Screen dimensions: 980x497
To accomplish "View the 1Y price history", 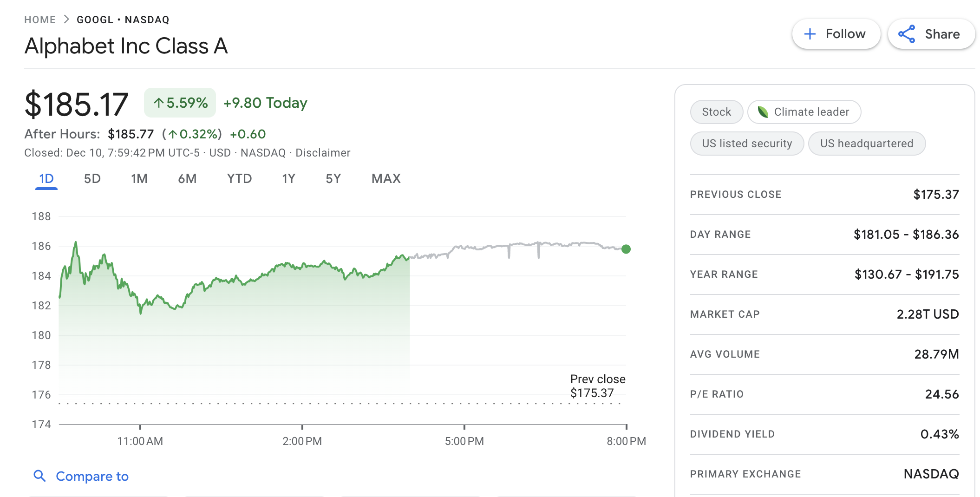I will click(288, 179).
